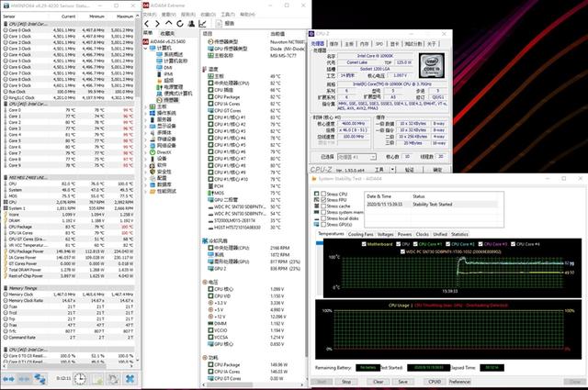This screenshot has width=588, height=390.
Task: Click HWiNFO expand-columns arrows icon
Action: [8, 379]
